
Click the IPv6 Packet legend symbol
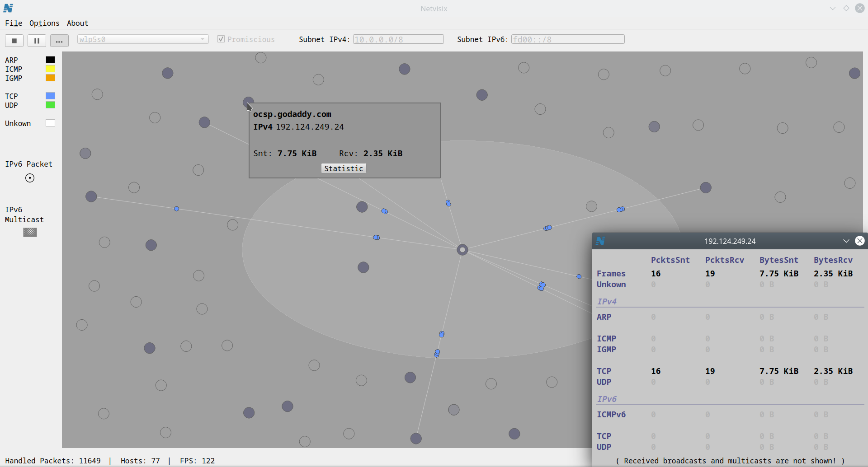coord(30,178)
